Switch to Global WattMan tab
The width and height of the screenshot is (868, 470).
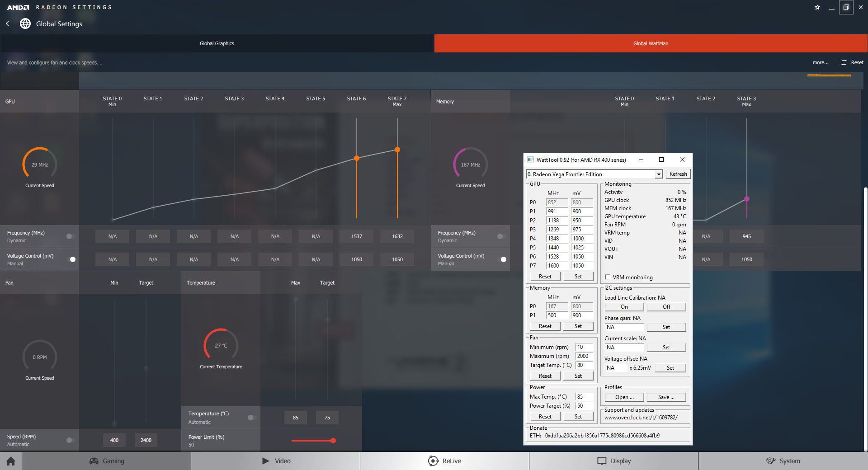651,43
